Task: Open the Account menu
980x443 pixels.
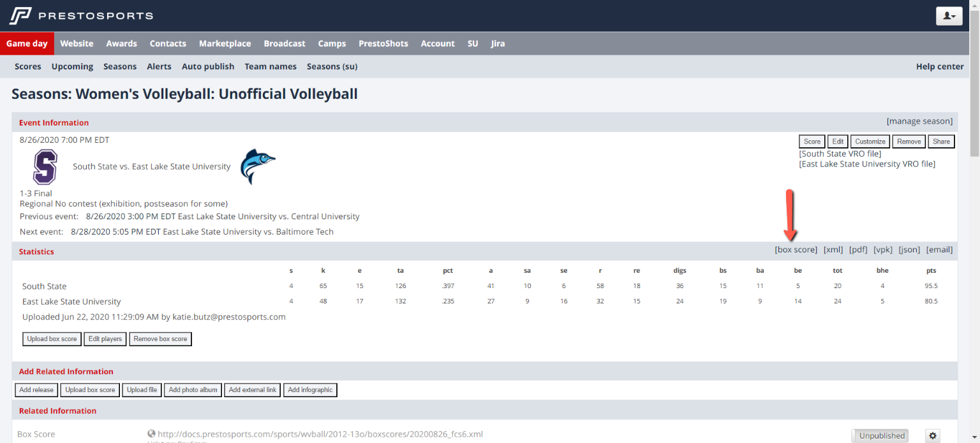Action: click(x=438, y=43)
